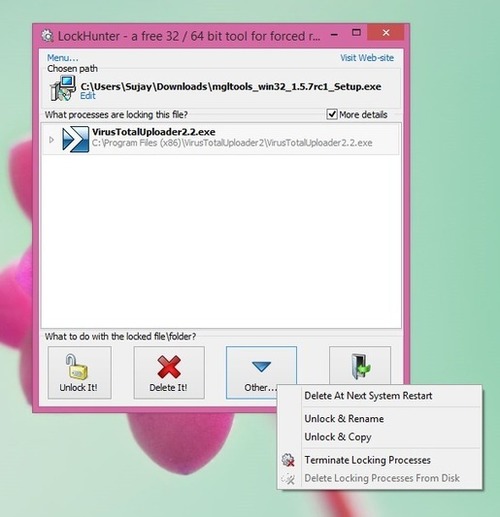Select Terminate Locking Processes menu entry
Image resolution: width=500 pixels, height=517 pixels.
pos(367,460)
